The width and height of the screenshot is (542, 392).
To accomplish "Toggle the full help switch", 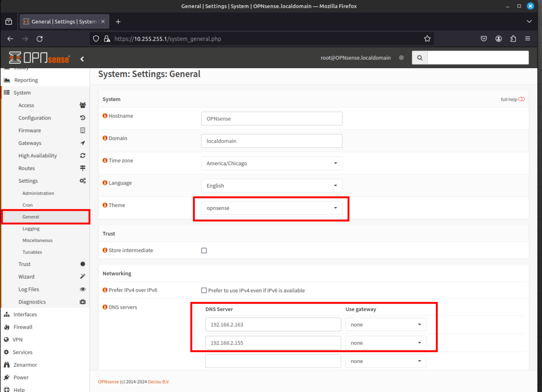I will tap(521, 99).
